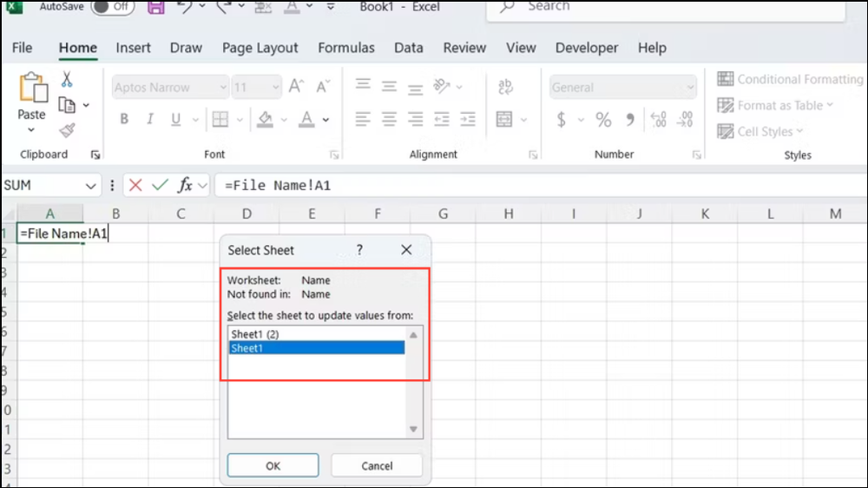868x488 pixels.
Task: Click Comma Style icon
Action: [x=630, y=120]
